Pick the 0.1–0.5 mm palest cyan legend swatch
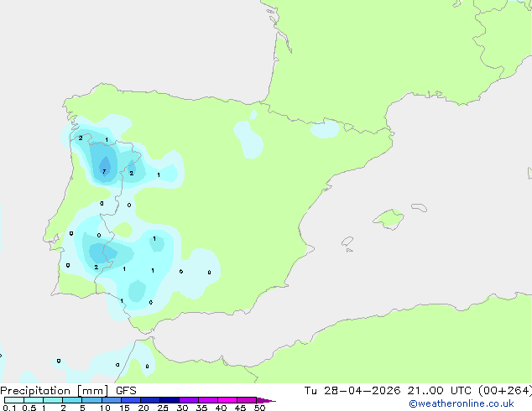Image resolution: width=532 pixels, height=411 pixels. click(x=14, y=400)
